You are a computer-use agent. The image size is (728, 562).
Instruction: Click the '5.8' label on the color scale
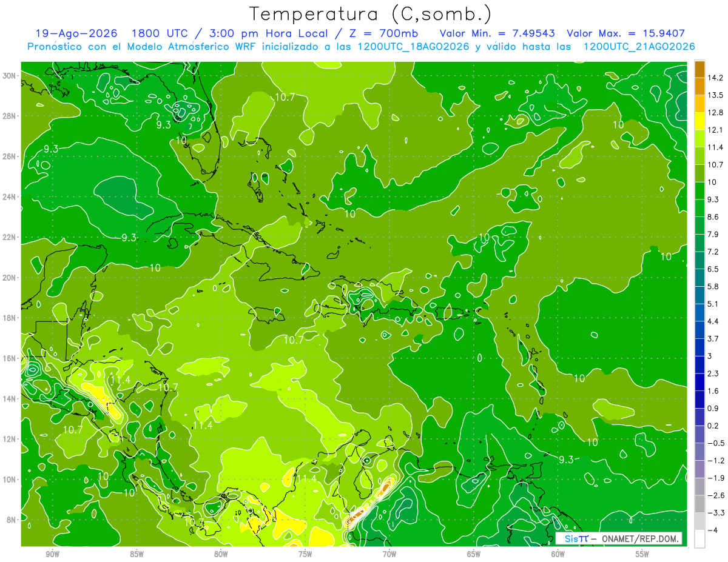[714, 286]
